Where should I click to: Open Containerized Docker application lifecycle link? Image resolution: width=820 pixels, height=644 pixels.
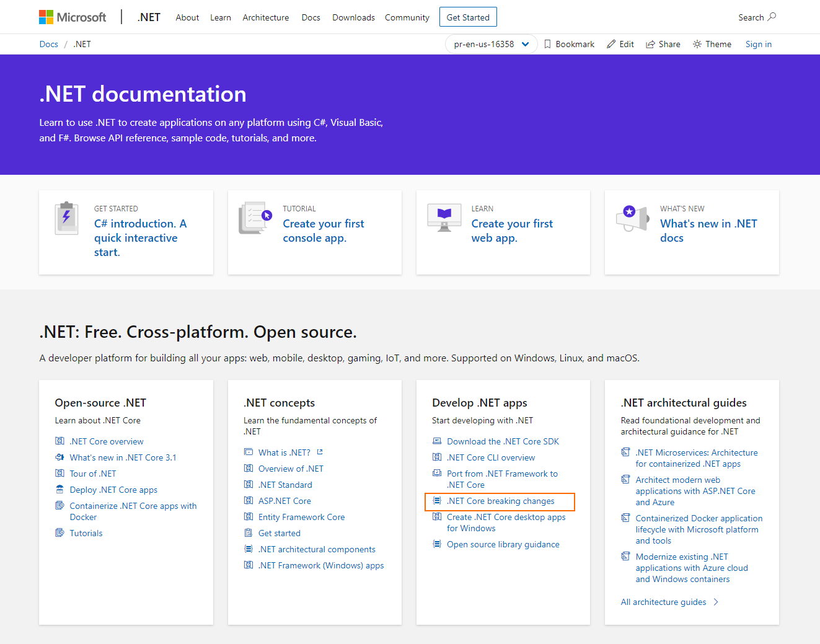pos(699,529)
